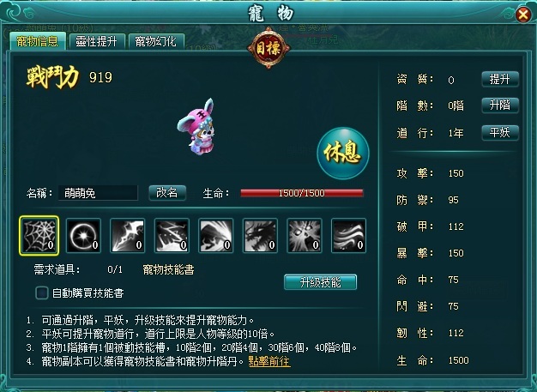Screen dimensions: 537x392
Task: Enable 自動購買技能書 checkbox
Action: pos(42,293)
